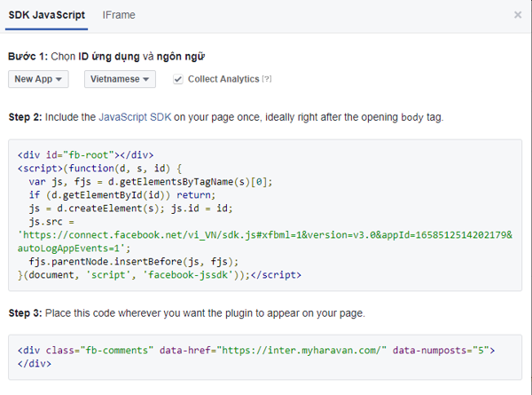Switch to the IFrame tab
This screenshot has width=532, height=395.
(119, 15)
